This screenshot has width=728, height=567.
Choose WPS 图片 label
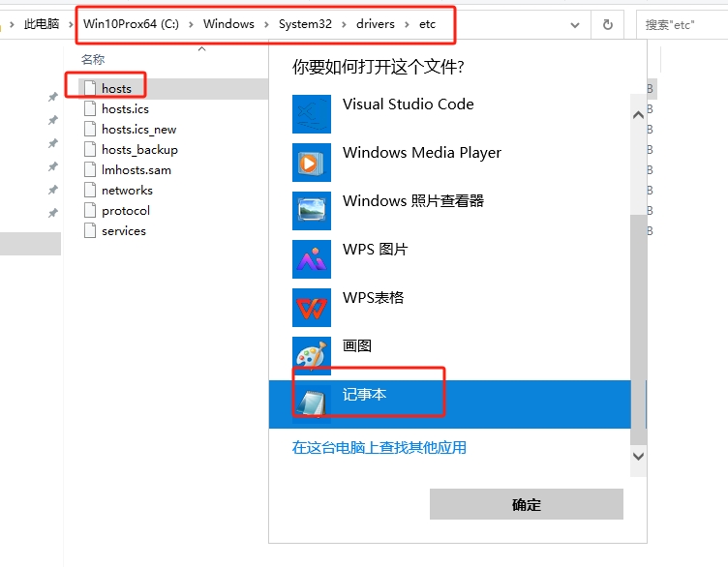pyautogui.click(x=376, y=250)
